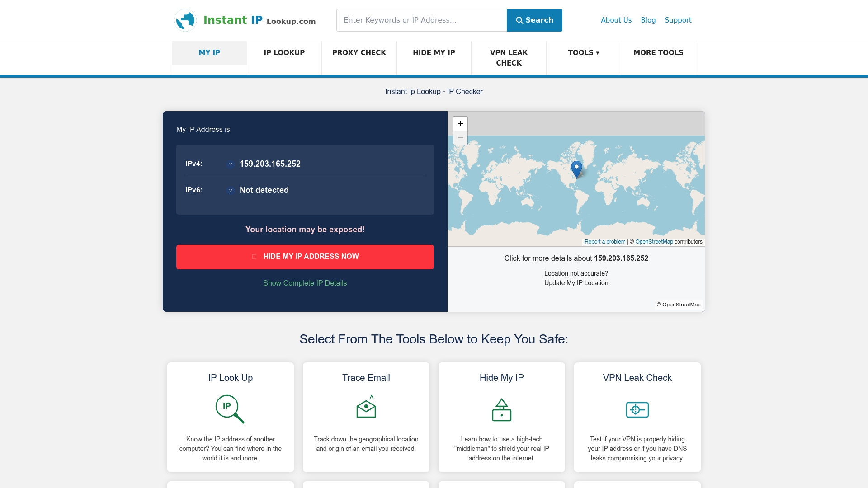This screenshot has height=488, width=868.
Task: Click the Trace Email envelope icon
Action: click(x=366, y=407)
